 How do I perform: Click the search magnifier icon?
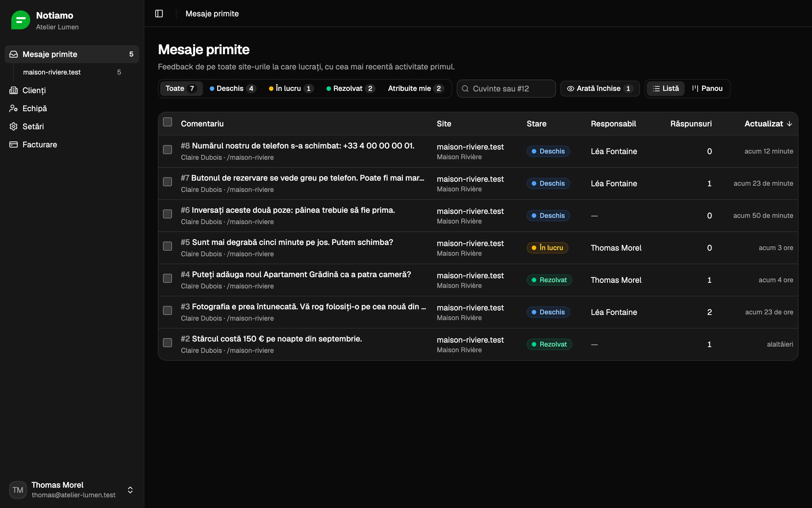tap(465, 89)
